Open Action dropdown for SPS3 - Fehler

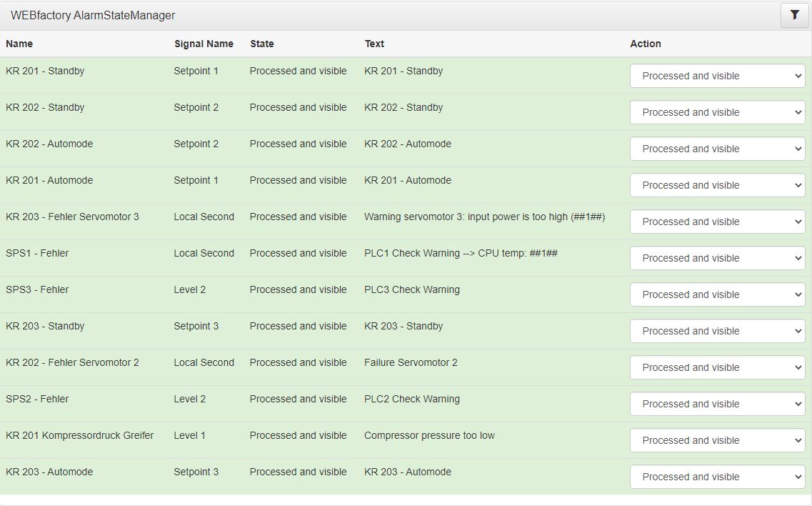click(x=717, y=294)
